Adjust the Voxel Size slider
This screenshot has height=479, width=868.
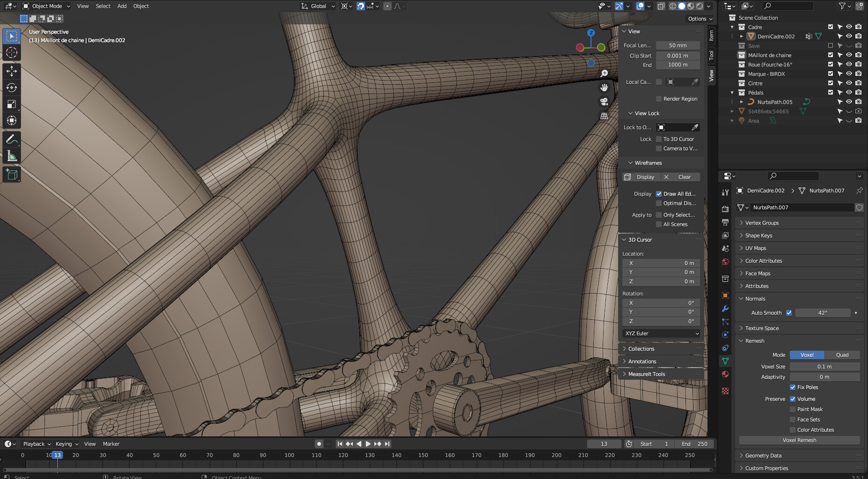(824, 367)
